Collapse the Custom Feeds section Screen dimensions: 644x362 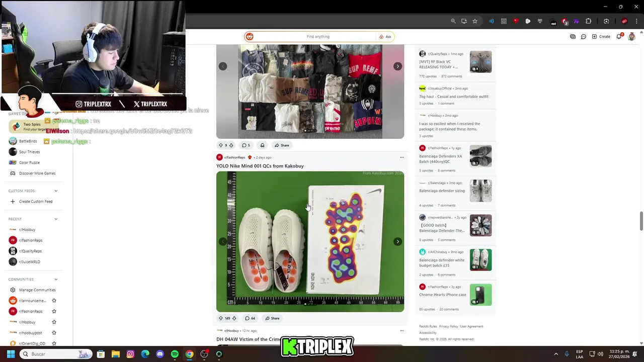point(56,191)
